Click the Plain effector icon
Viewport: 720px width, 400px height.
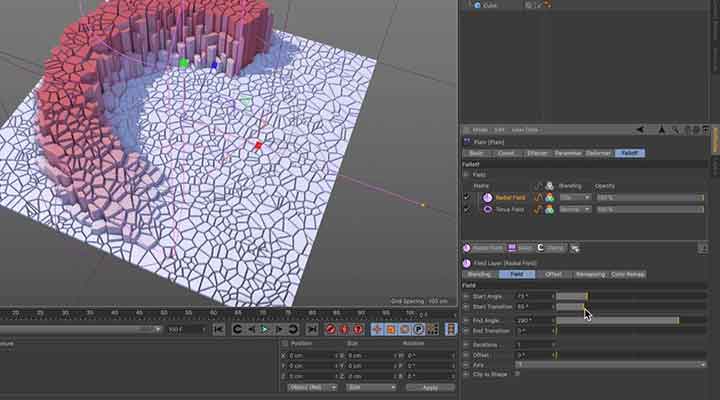pyautogui.click(x=467, y=142)
